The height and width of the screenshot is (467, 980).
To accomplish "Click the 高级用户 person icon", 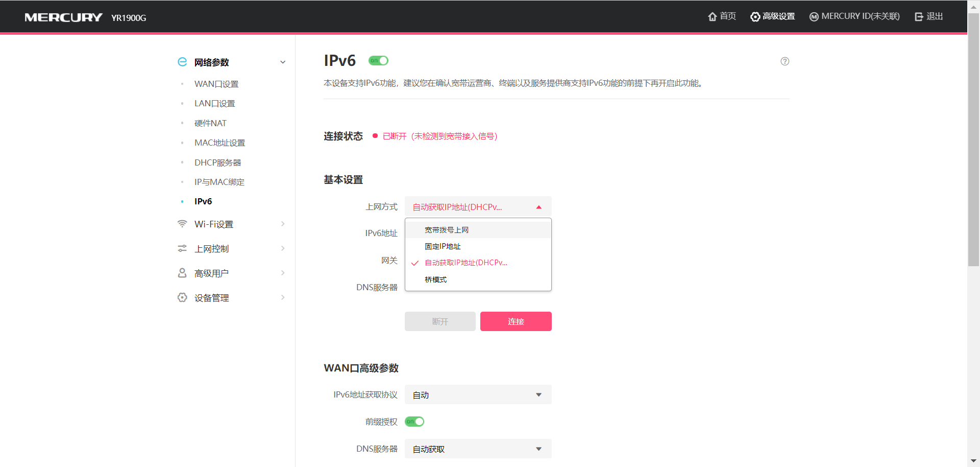I will tap(182, 273).
